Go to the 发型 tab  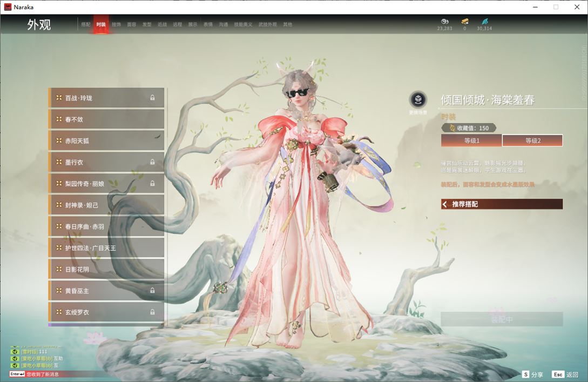coord(147,24)
